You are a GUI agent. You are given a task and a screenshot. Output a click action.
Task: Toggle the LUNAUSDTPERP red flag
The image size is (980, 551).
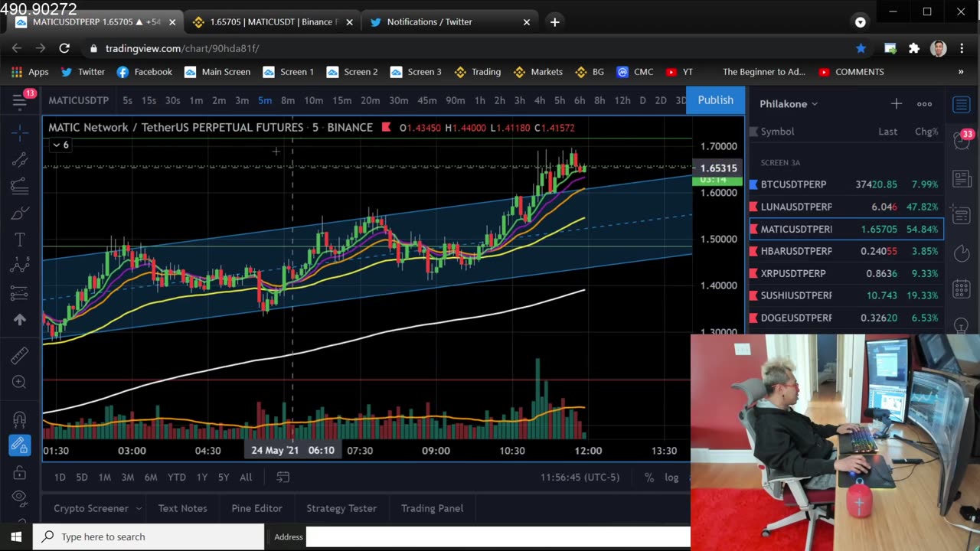754,207
